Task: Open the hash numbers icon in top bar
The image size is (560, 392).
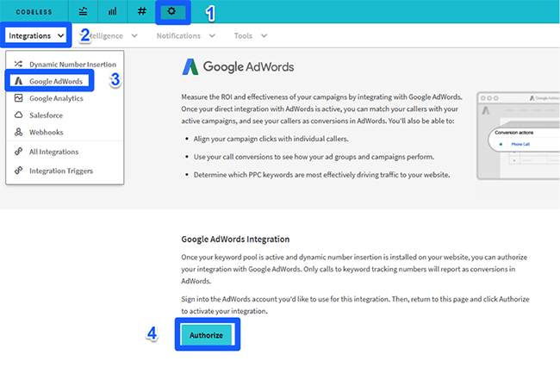Action: tap(142, 11)
